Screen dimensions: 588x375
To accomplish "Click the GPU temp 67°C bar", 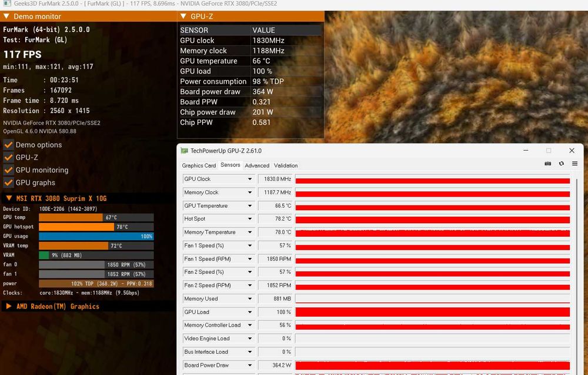I will (96, 217).
